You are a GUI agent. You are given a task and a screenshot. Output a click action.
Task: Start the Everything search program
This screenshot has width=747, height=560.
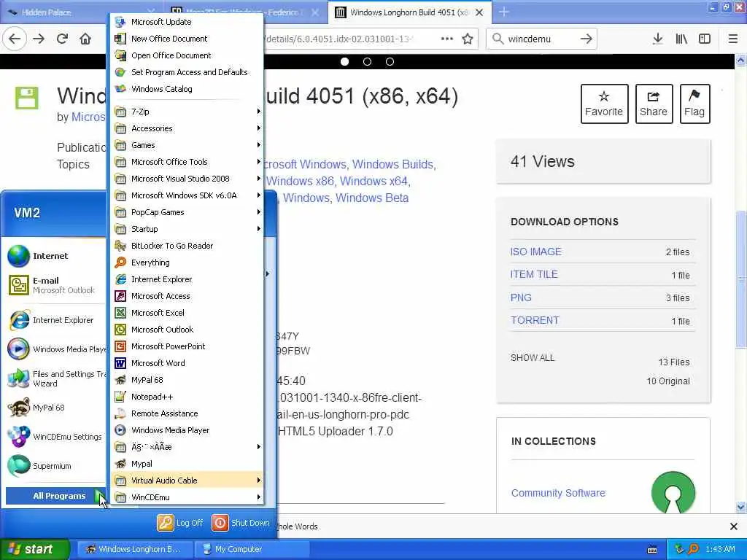pyautogui.click(x=187, y=262)
